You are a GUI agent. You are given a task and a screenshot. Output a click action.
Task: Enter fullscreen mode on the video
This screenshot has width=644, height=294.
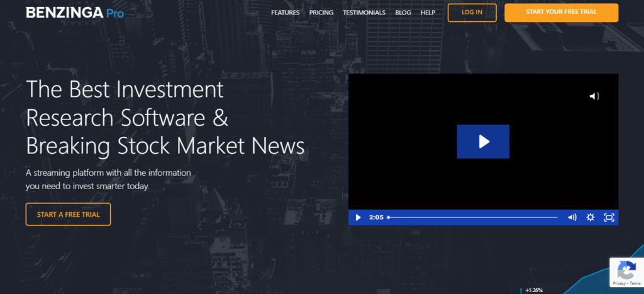(609, 217)
